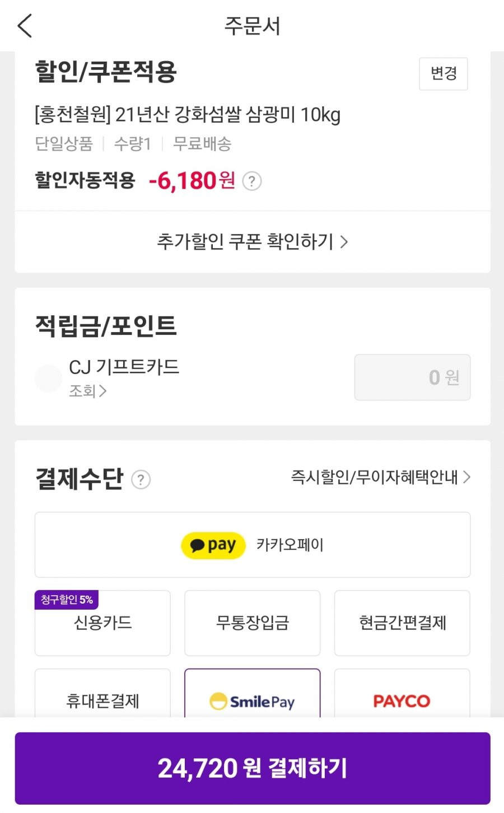
Task: Open the discount help question mark icon
Action: point(252,181)
